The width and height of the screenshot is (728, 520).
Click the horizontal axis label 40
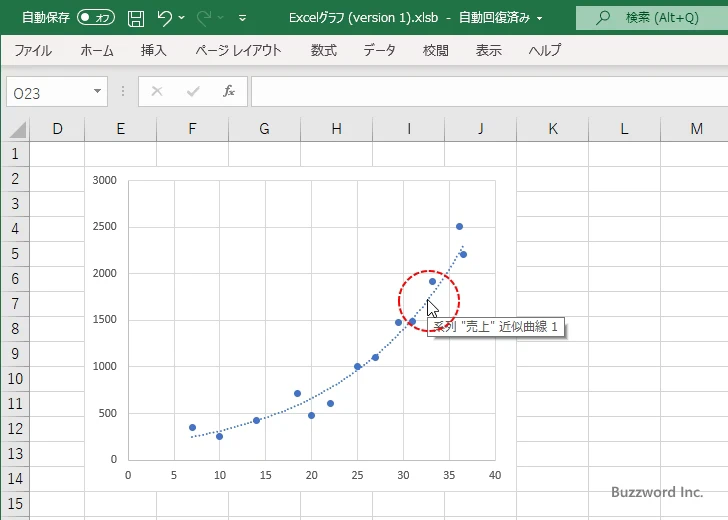(495, 475)
